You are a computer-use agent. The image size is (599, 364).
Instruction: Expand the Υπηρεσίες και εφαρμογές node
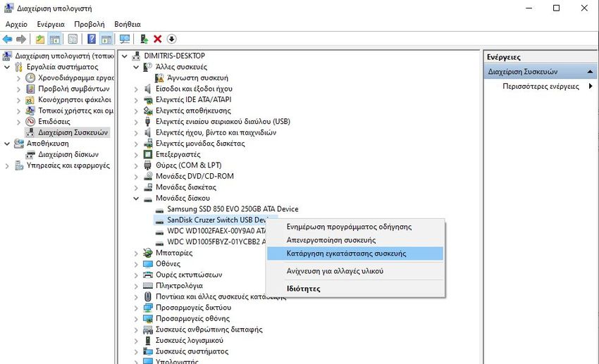(7, 165)
